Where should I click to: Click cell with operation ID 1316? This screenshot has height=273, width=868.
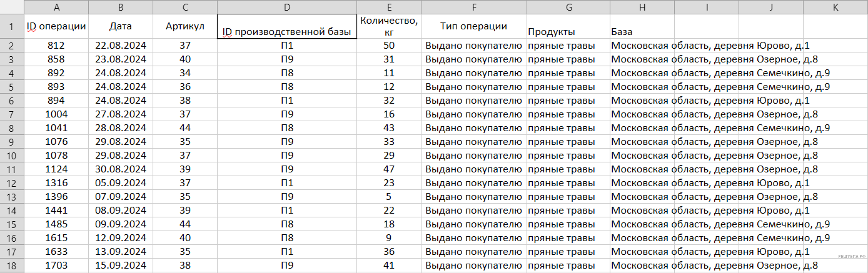tap(57, 182)
